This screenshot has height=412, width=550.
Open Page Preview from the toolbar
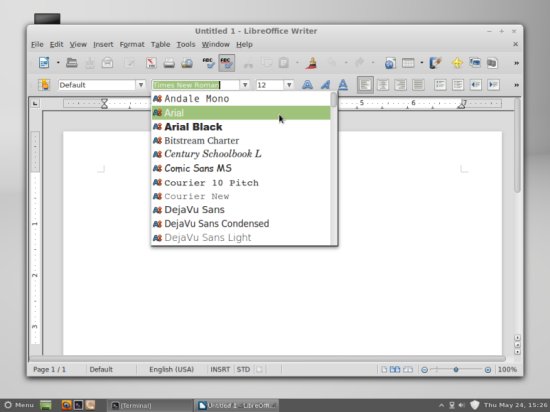click(187, 63)
